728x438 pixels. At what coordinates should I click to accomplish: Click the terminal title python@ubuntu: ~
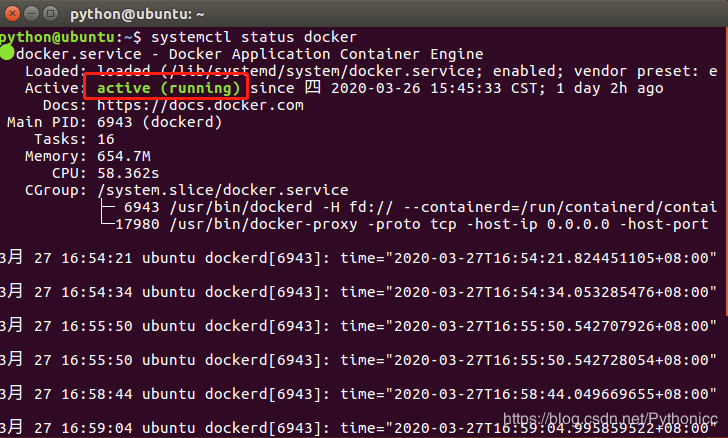(137, 14)
